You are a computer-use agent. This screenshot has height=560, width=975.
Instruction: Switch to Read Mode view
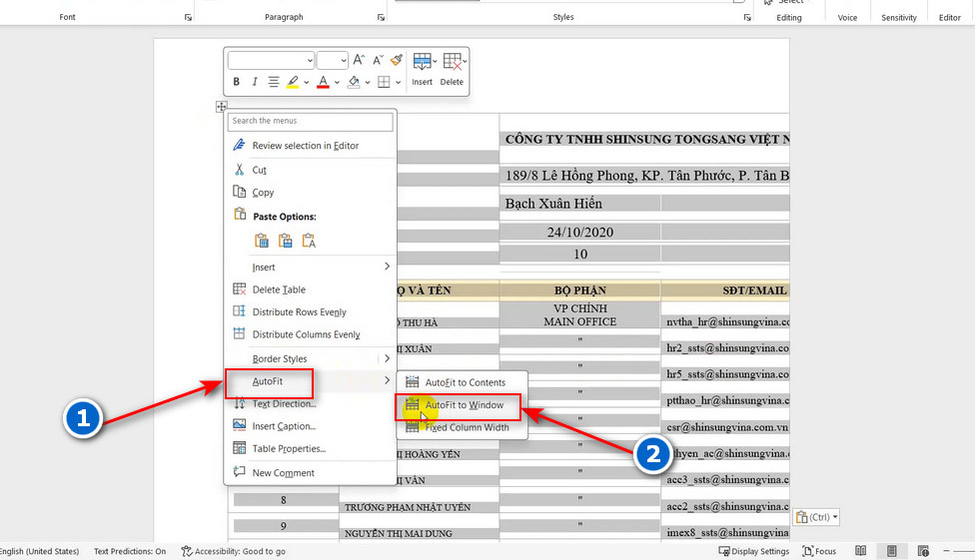click(x=860, y=551)
